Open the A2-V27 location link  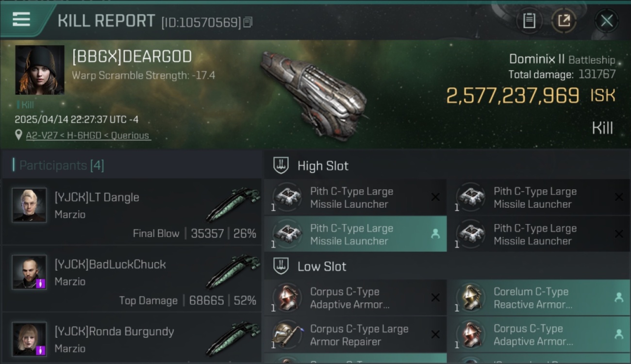point(88,135)
